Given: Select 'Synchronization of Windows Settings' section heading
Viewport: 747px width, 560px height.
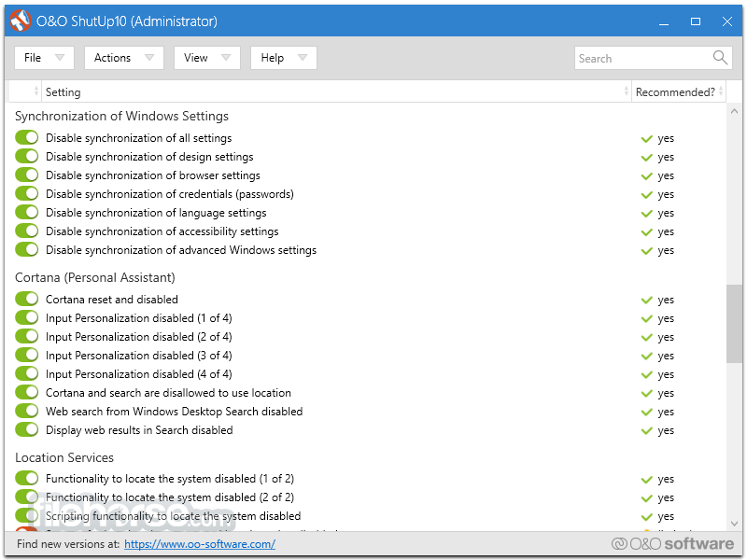Looking at the screenshot, I should click(121, 116).
